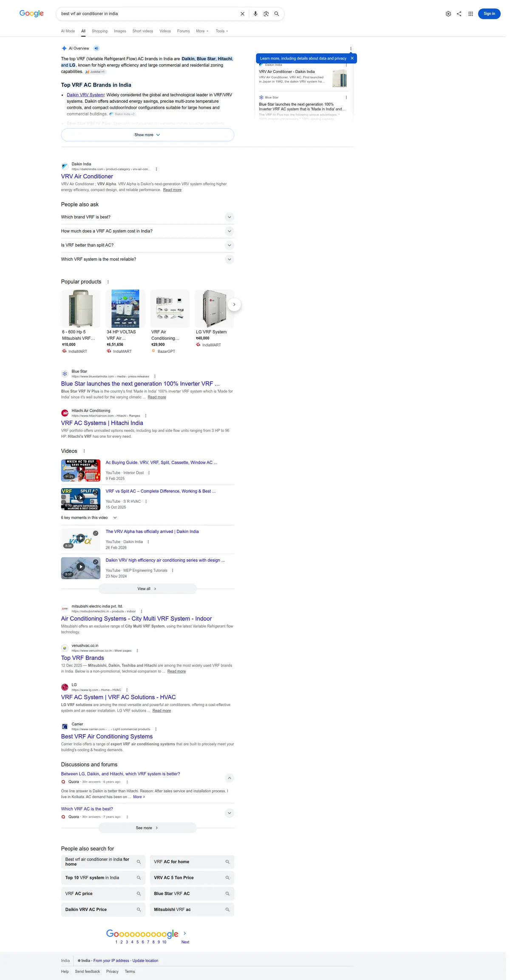
Task: Open the More search filters dropdown
Action: point(202,31)
